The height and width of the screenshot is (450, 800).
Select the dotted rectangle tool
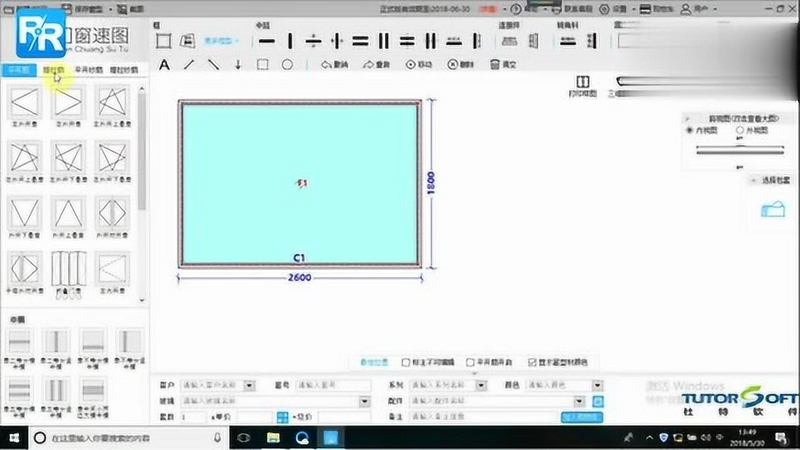tap(262, 65)
